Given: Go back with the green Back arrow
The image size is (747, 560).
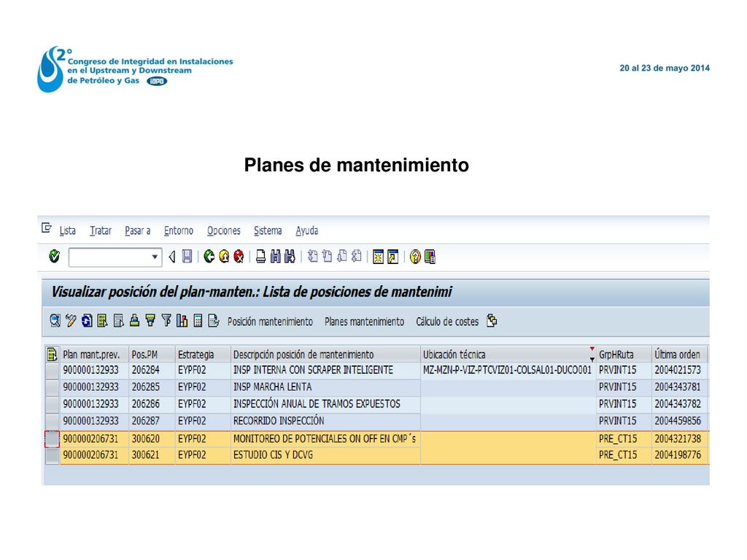Looking at the screenshot, I should tap(209, 257).
